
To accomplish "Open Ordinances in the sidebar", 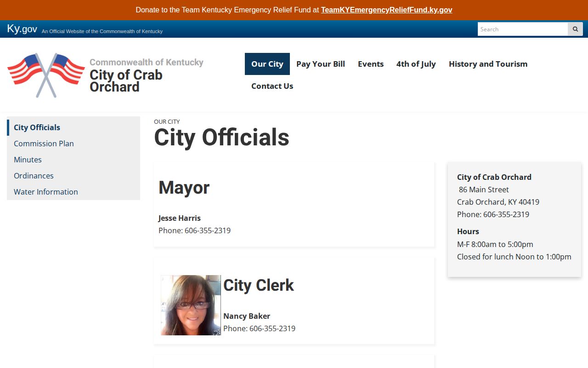I will [73, 176].
